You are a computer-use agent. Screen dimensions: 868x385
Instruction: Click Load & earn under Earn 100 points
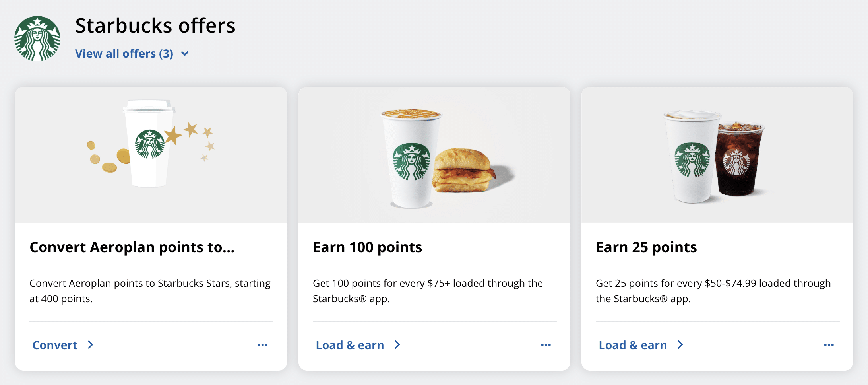coord(350,345)
